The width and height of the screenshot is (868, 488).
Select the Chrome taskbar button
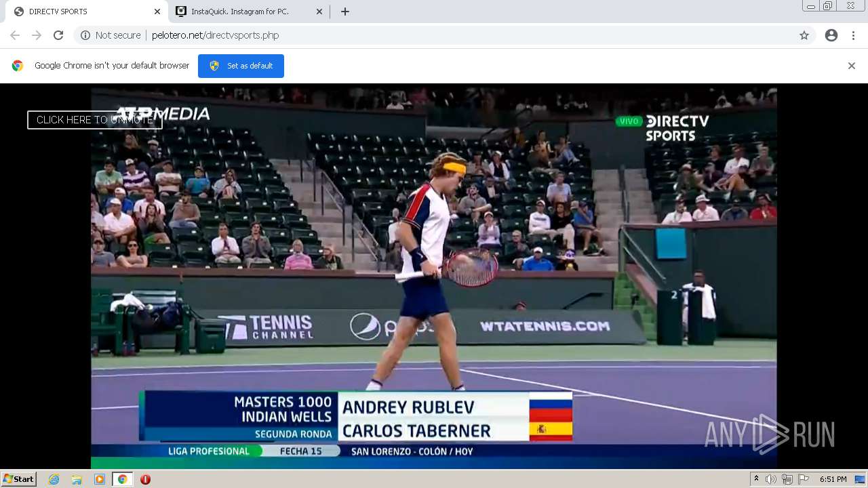pyautogui.click(x=122, y=479)
